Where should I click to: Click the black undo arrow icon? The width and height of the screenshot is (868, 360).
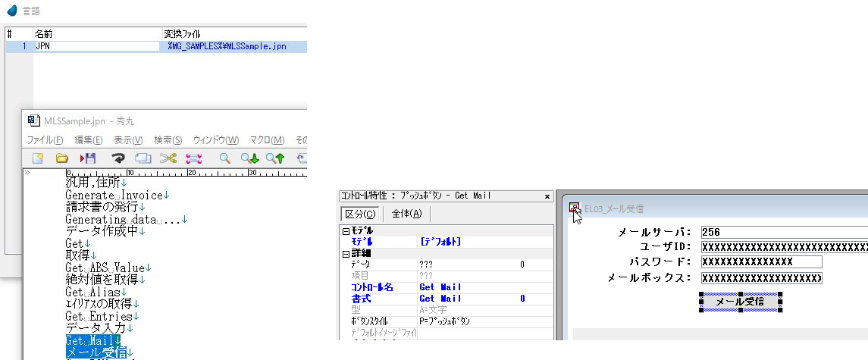pos(118,158)
